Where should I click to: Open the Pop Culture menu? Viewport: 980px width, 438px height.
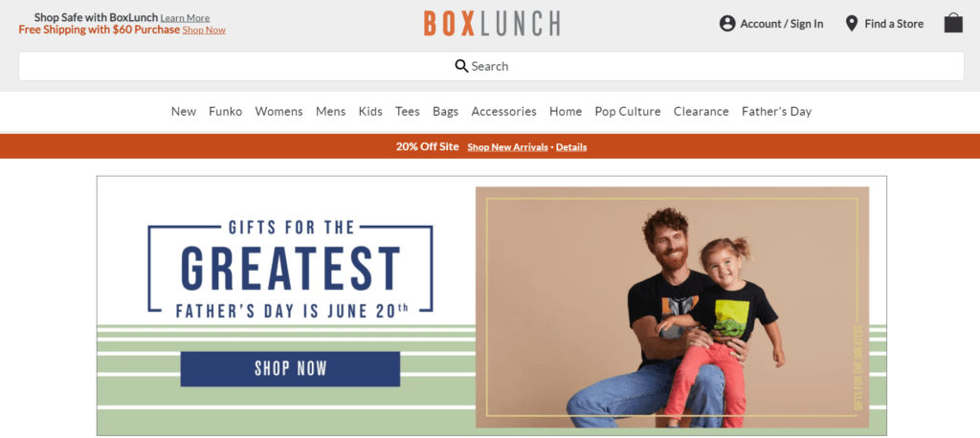[628, 111]
